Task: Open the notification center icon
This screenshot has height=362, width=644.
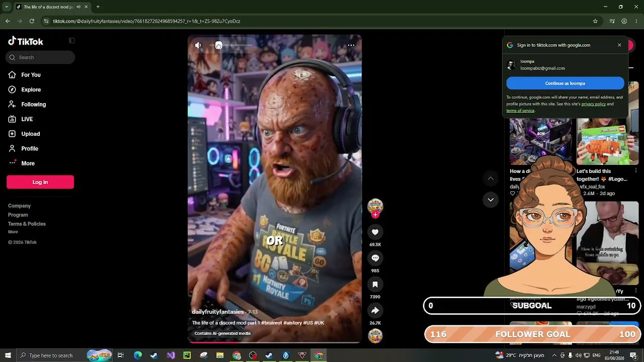Action: pyautogui.click(x=633, y=355)
